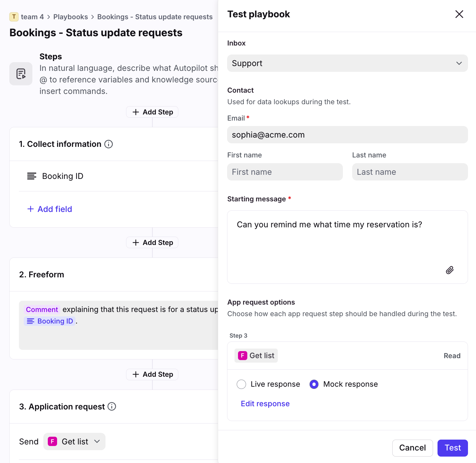Click into the Email input field
Viewport: 476px width, 463px height.
[347, 135]
